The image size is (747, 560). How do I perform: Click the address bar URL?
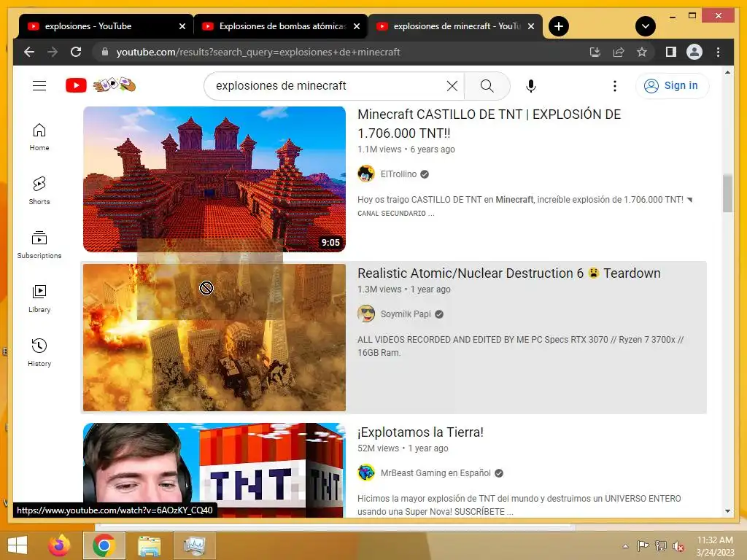(258, 52)
